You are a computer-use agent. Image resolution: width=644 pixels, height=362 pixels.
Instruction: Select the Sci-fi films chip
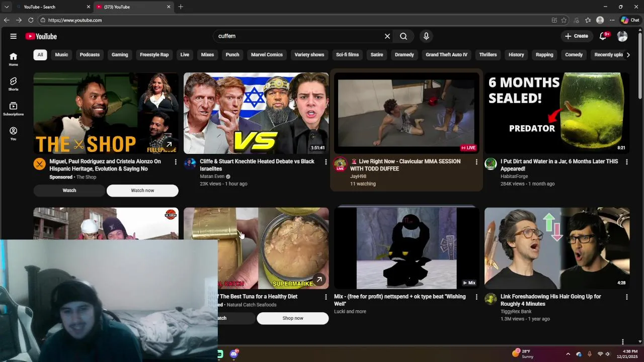tap(347, 55)
